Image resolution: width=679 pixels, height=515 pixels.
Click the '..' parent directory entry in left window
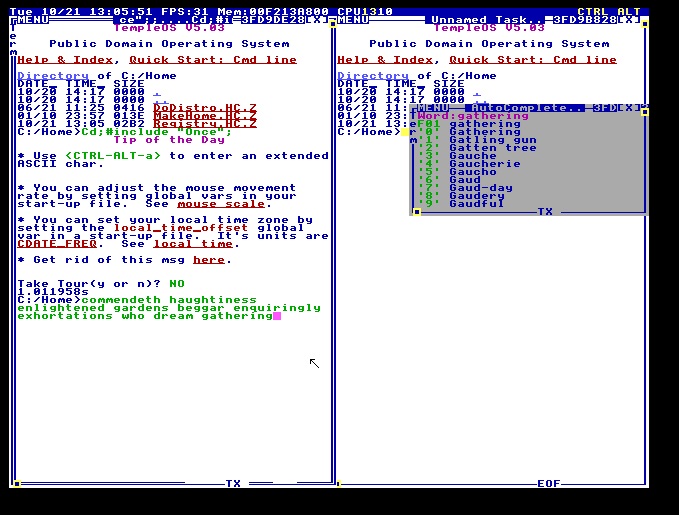pos(161,100)
